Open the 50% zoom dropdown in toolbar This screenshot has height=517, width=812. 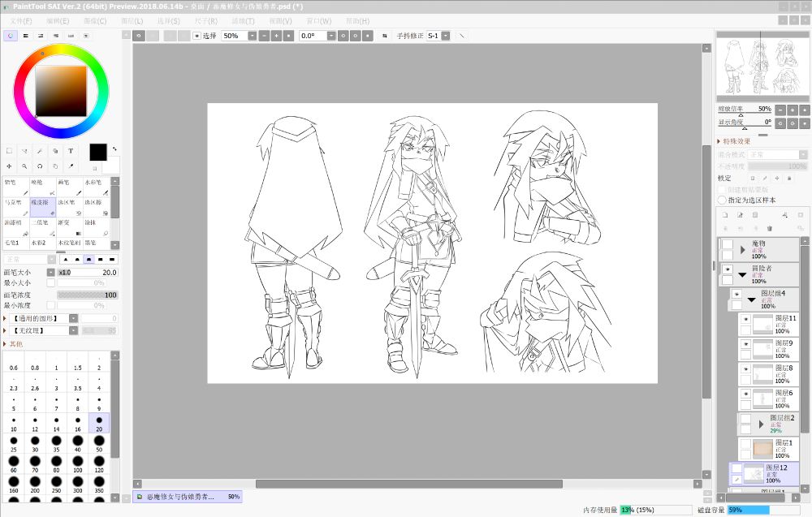click(252, 36)
